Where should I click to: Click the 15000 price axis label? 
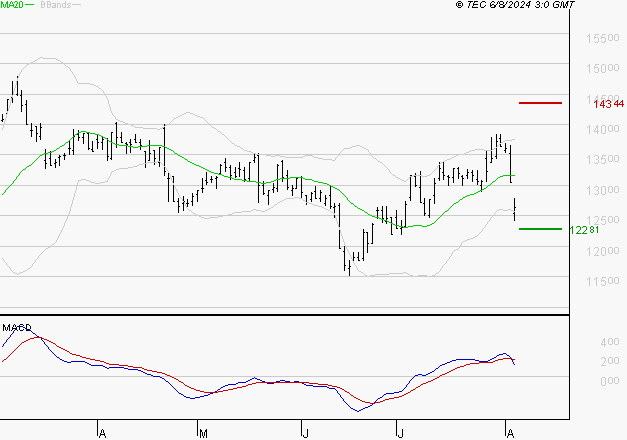click(x=603, y=68)
